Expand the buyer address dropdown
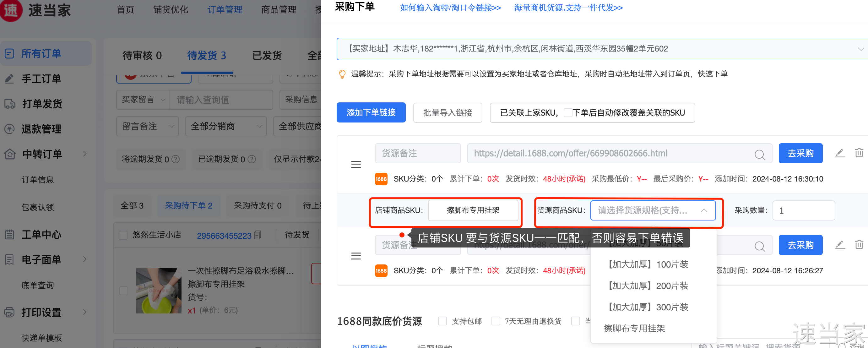Viewport: 868px width, 348px height. coord(860,49)
